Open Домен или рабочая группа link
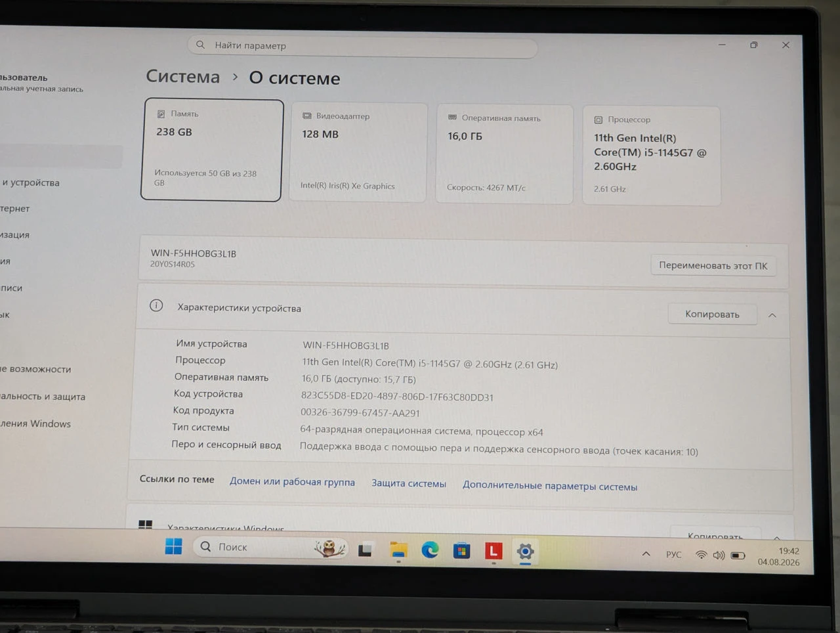This screenshot has width=840, height=633. point(292,481)
